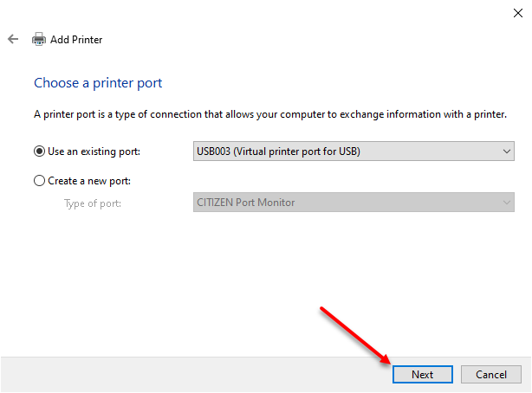Click the Cancel button
Image resolution: width=532 pixels, height=393 pixels.
click(x=491, y=374)
